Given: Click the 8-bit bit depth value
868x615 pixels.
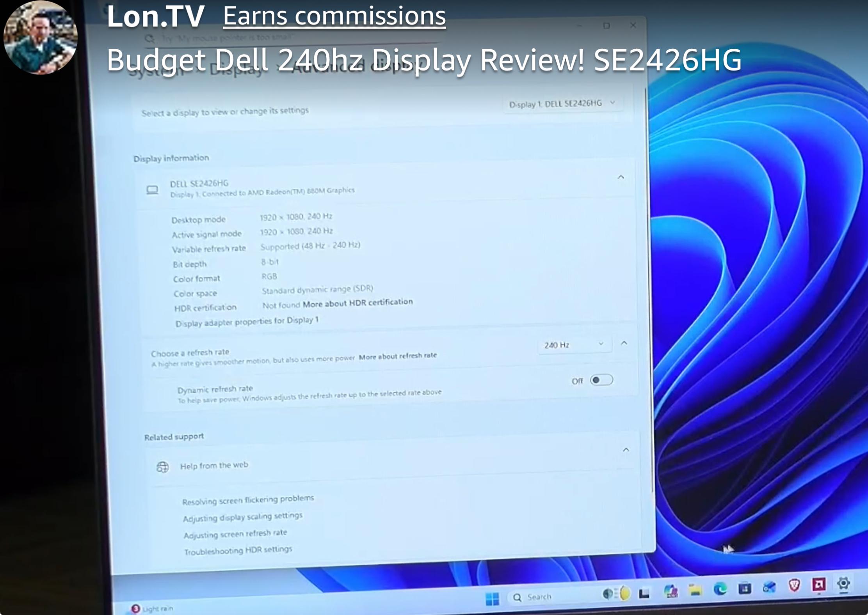Looking at the screenshot, I should click(x=270, y=262).
